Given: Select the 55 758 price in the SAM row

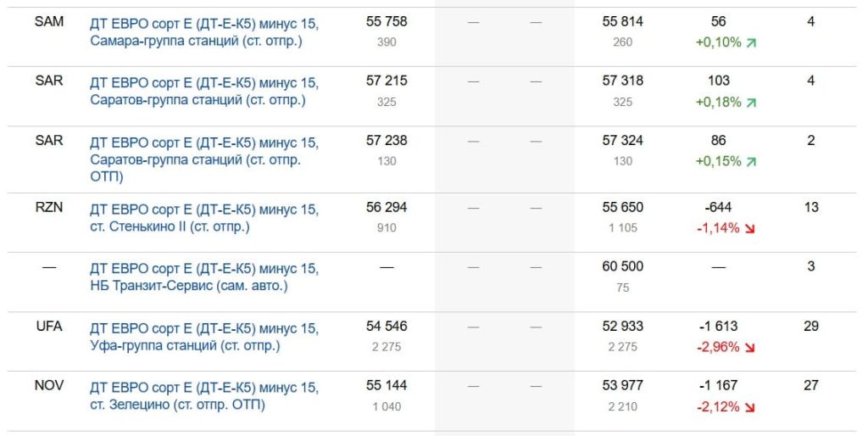Looking at the screenshot, I should 387,22.
